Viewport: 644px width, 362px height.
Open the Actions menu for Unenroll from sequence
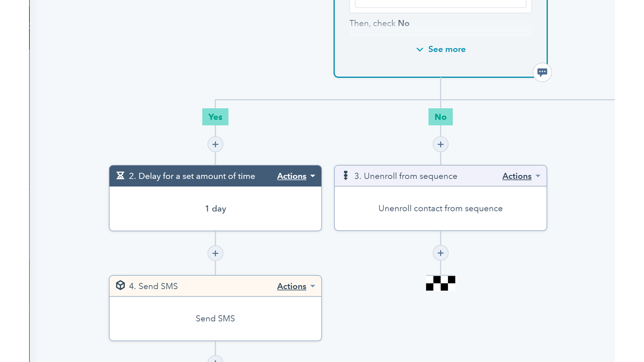[x=521, y=176]
